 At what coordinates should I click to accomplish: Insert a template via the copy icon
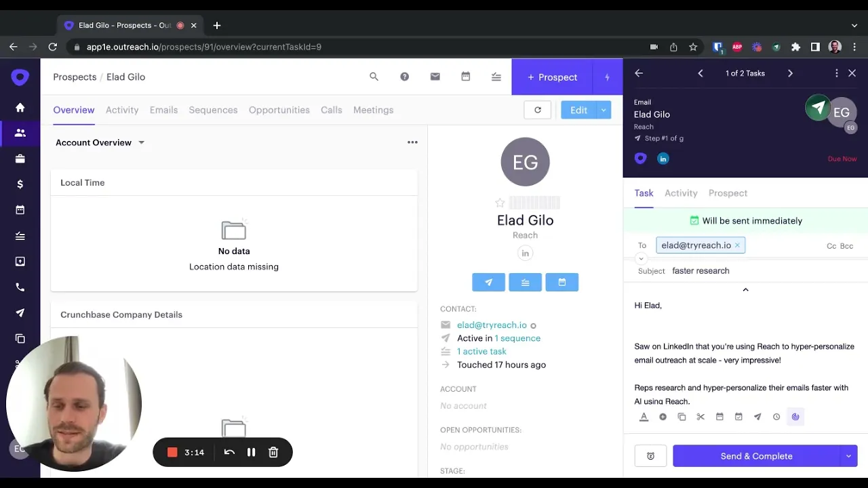click(x=682, y=417)
